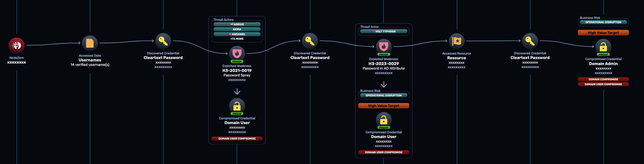Click the key icon between the two weakness nodes
The image size is (644, 164).
click(310, 41)
